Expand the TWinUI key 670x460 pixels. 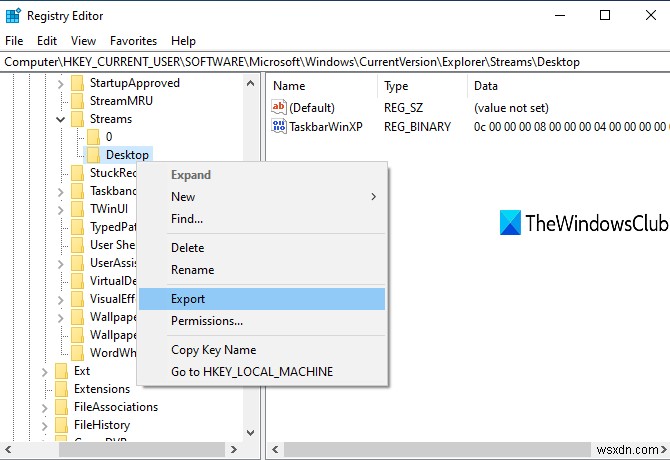point(60,210)
